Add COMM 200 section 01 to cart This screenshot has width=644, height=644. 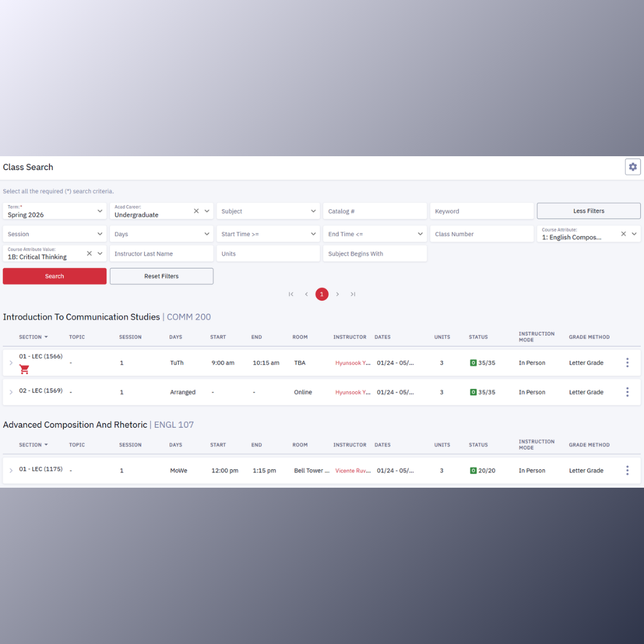point(24,370)
